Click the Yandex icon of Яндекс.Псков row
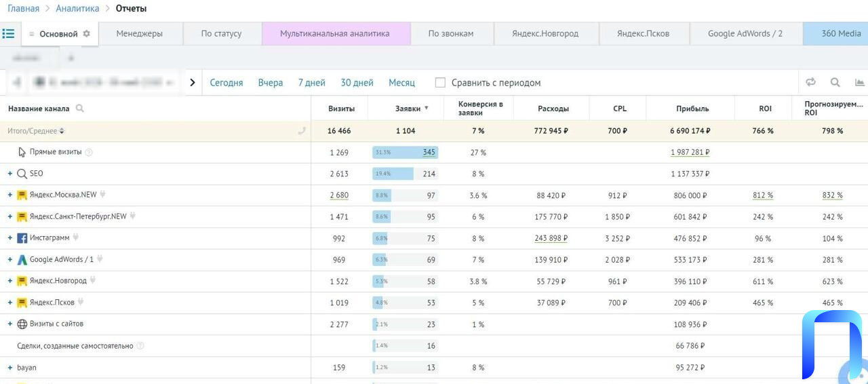The width and height of the screenshot is (868, 384). point(22,303)
